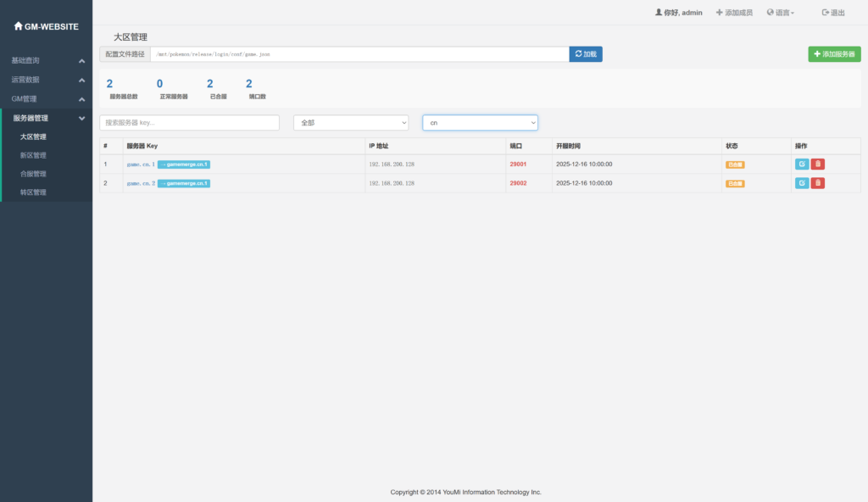Click the 退出 logout icon
868x502 pixels.
[826, 13]
